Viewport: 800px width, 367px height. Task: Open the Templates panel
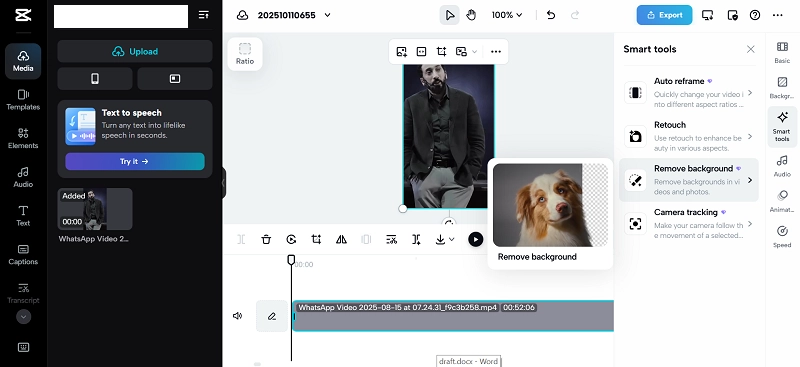click(23, 100)
